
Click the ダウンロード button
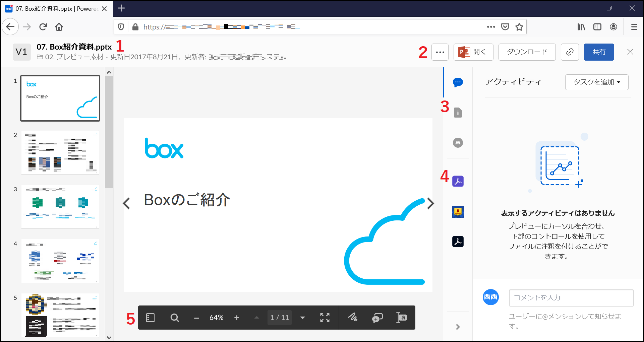[527, 52]
